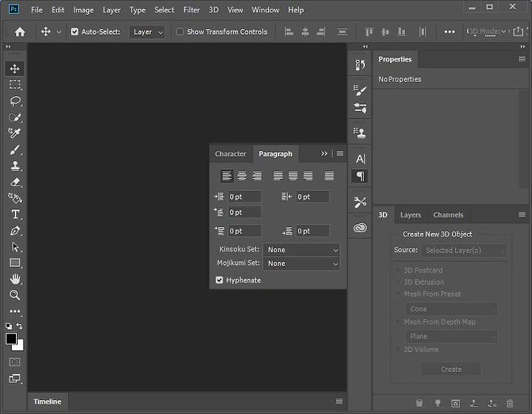Change the screen mode

point(15,378)
